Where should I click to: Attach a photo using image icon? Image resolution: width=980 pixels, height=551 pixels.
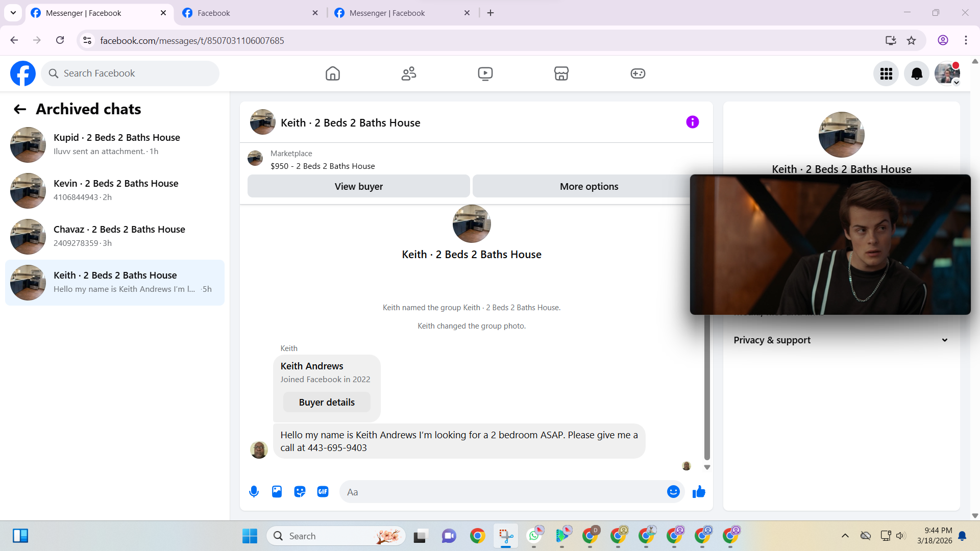tap(277, 492)
